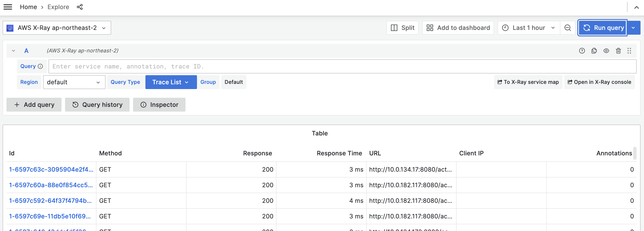The image size is (644, 231).
Task: Open trace 1-6597c60a-88e0f854cc5...
Action: coord(51,185)
